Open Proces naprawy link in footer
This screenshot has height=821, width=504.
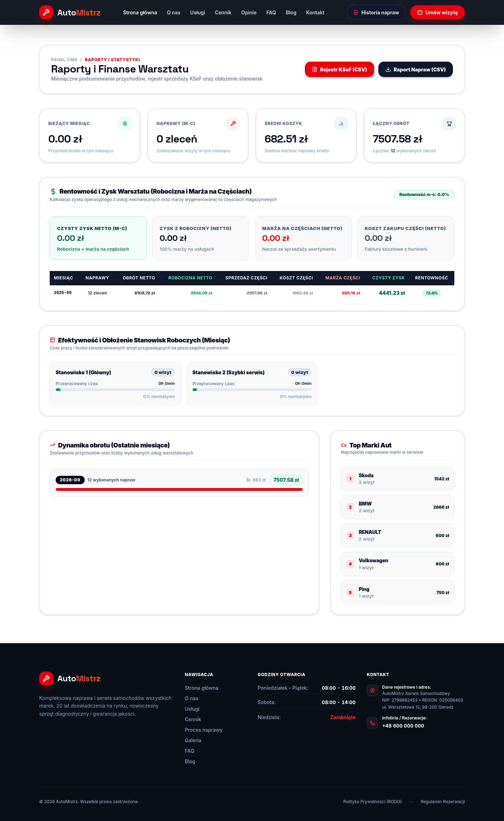pos(204,730)
